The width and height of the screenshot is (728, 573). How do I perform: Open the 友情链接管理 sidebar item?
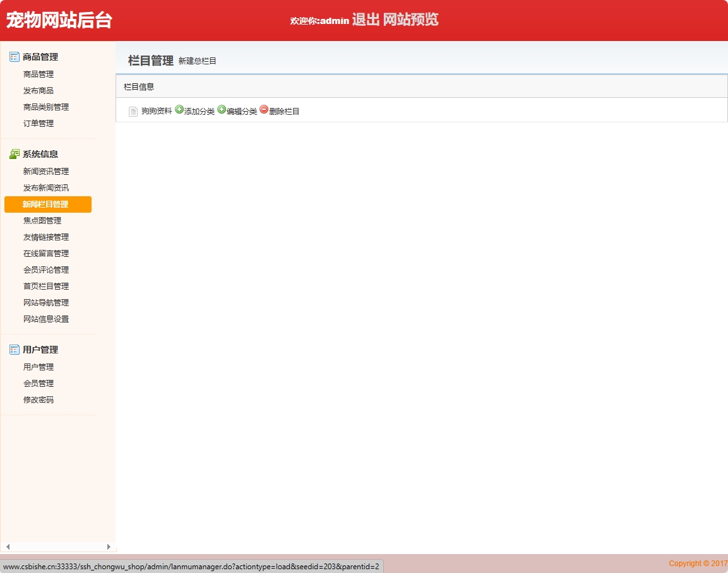46,237
